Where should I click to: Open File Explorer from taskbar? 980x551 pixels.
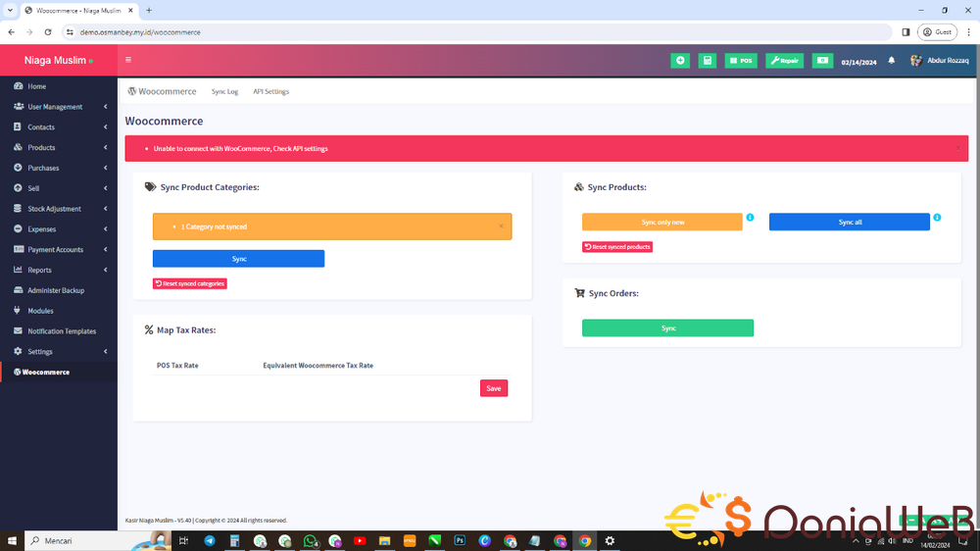(384, 541)
